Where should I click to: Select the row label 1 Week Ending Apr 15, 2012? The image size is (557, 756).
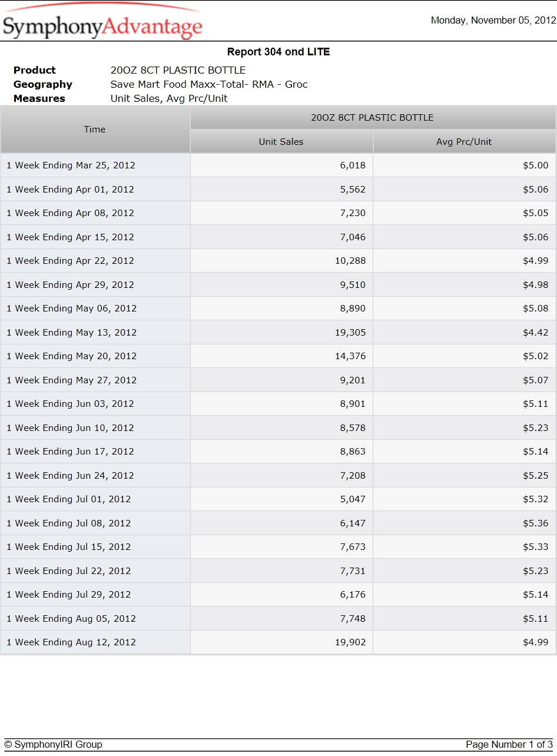(70, 237)
